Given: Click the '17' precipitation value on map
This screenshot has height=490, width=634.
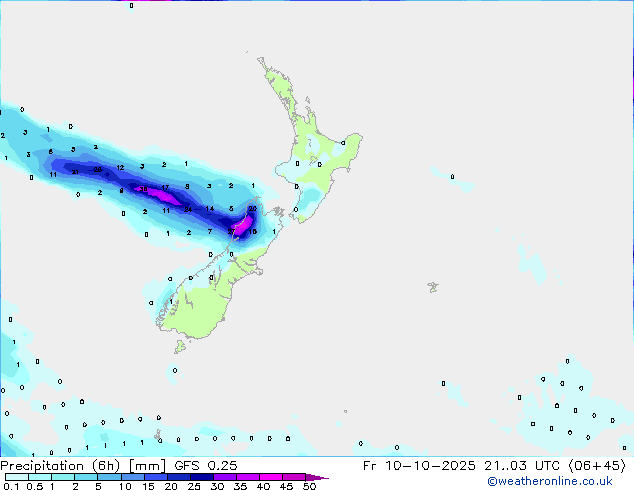Looking at the screenshot, I should [165, 188].
